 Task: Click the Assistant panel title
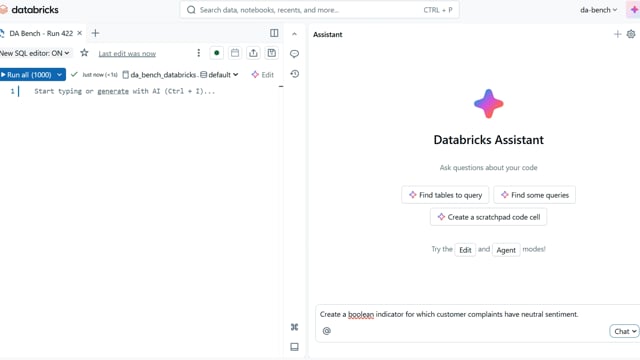click(x=328, y=35)
